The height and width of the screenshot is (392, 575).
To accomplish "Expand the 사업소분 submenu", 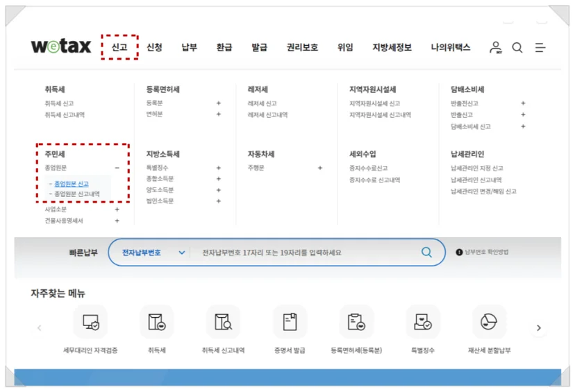I will coord(117,210).
